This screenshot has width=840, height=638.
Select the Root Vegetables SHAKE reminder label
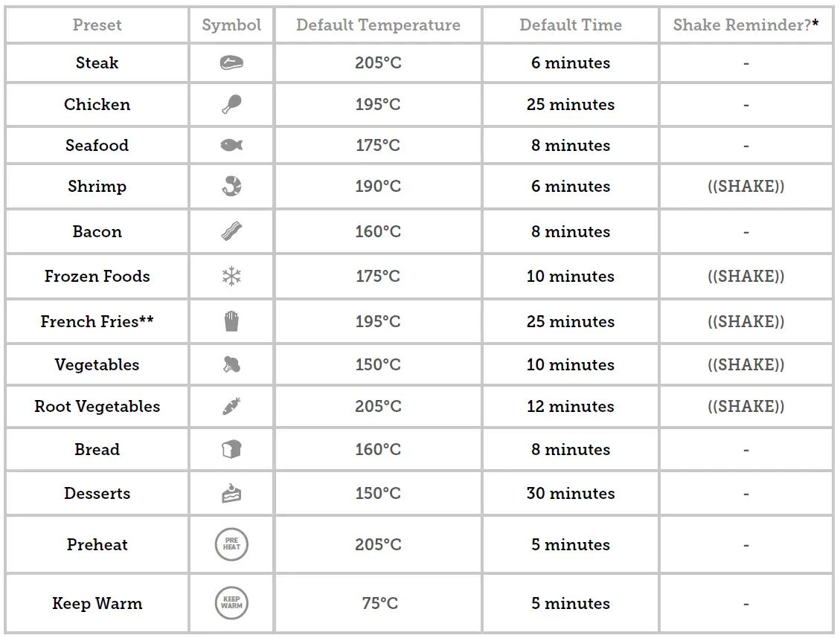click(746, 406)
